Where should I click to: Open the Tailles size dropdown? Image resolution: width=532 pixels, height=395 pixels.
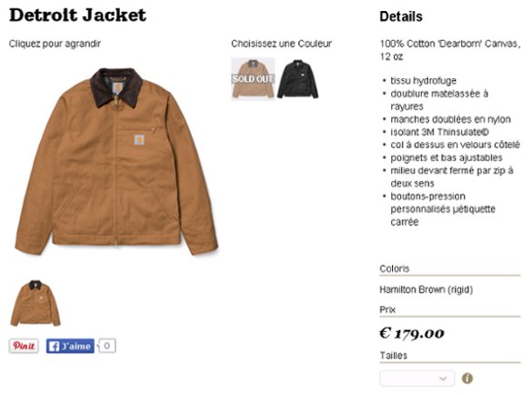[417, 378]
